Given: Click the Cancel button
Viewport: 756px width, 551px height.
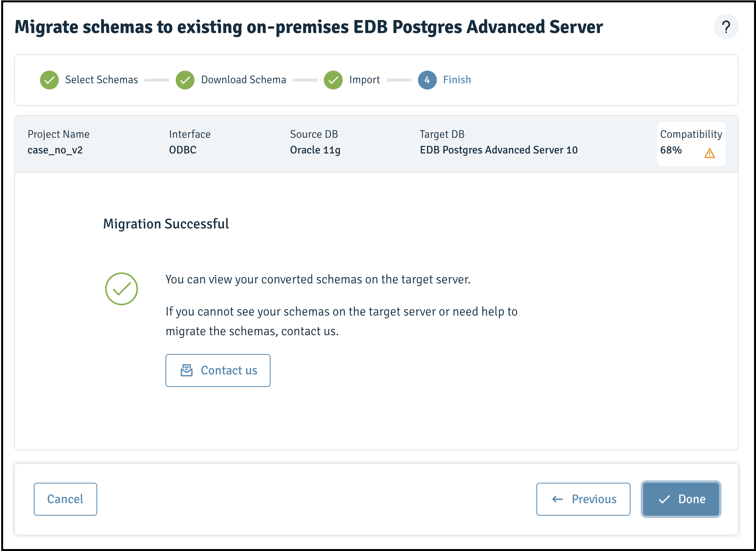Looking at the screenshot, I should tap(65, 499).
